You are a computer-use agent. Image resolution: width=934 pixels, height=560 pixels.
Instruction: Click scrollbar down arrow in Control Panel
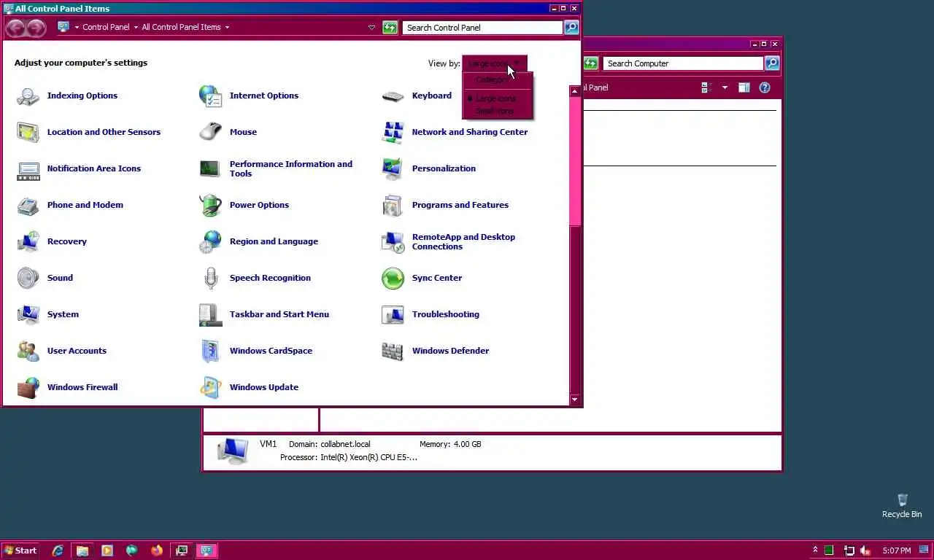pyautogui.click(x=575, y=400)
